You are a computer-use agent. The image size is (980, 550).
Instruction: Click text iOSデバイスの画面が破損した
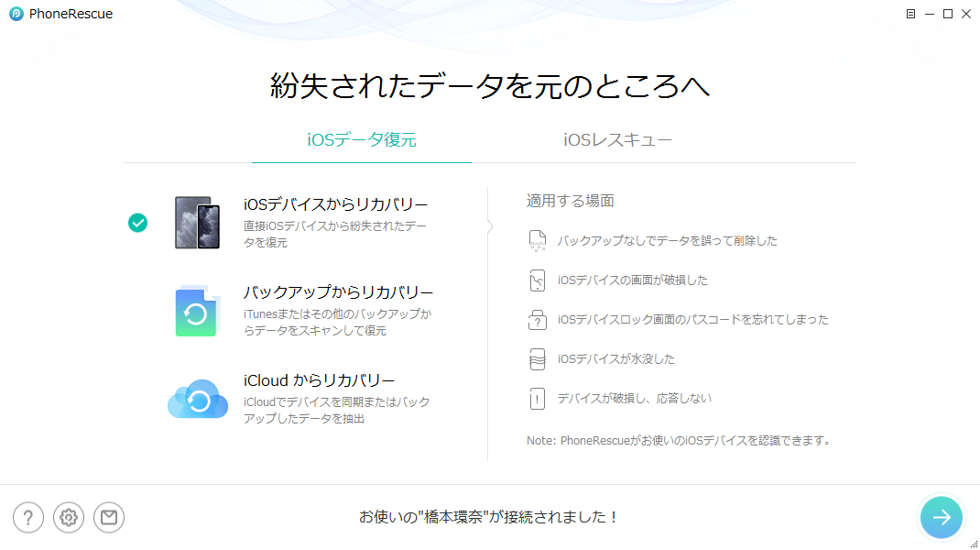pos(633,280)
